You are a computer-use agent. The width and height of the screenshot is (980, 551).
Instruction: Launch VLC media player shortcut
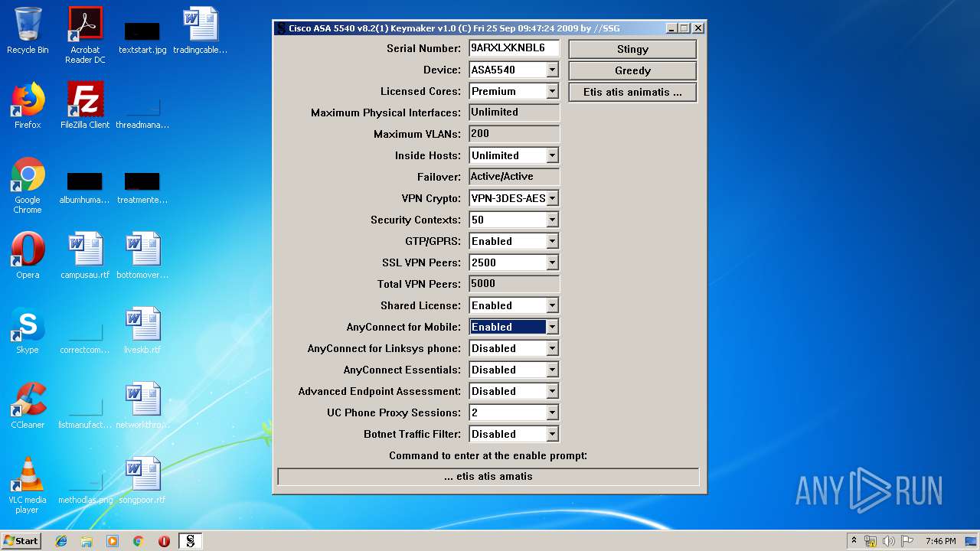[28, 485]
